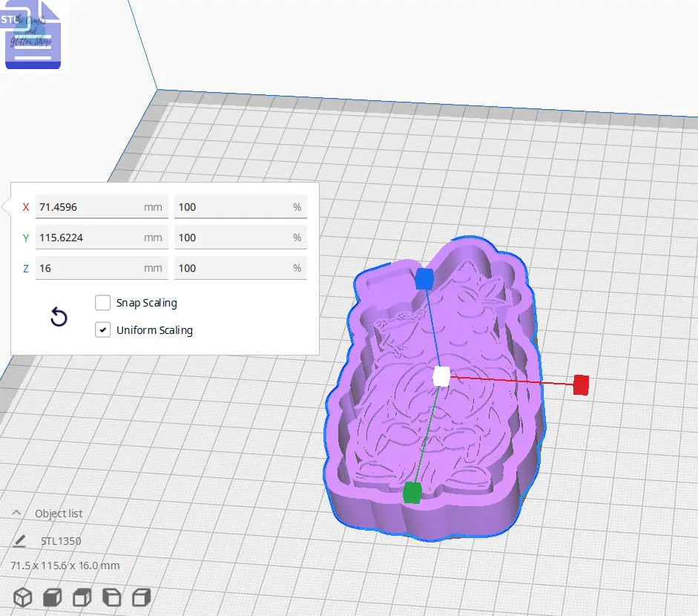Image resolution: width=698 pixels, height=616 pixels.
Task: Select the red X-axis scale handle
Action: [x=581, y=386]
